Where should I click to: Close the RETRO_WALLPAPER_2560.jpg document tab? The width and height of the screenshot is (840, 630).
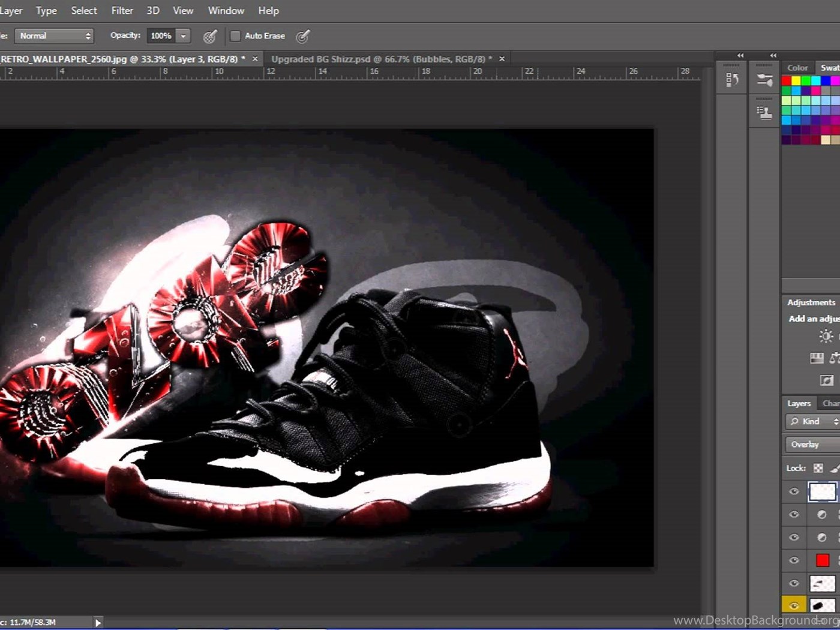coord(255,59)
